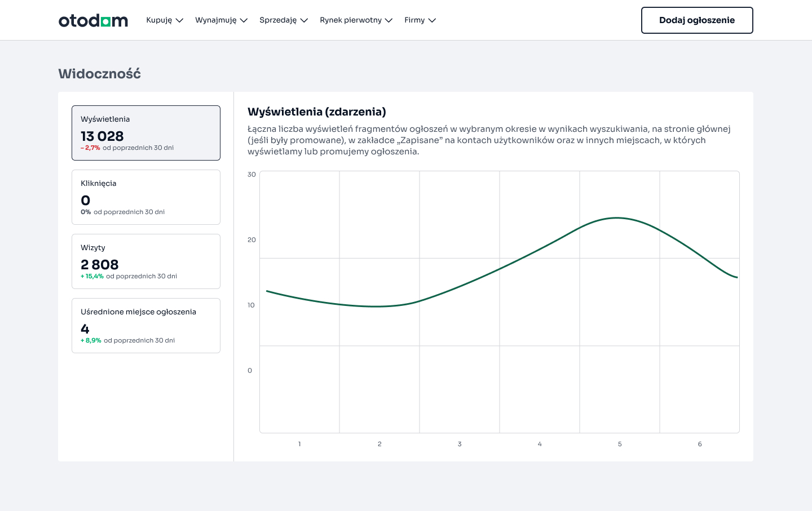The width and height of the screenshot is (812, 511).
Task: Click the -2,7% change indicator
Action: click(91, 148)
